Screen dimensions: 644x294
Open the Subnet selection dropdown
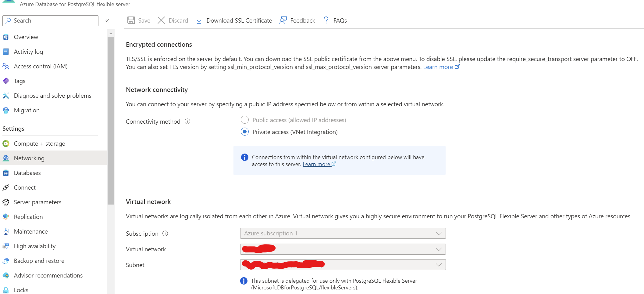click(439, 264)
